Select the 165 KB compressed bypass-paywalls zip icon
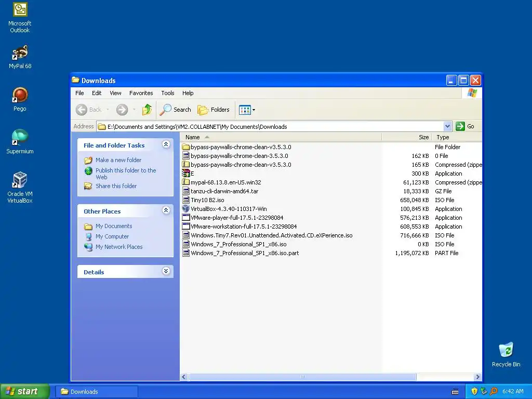 [x=185, y=165]
